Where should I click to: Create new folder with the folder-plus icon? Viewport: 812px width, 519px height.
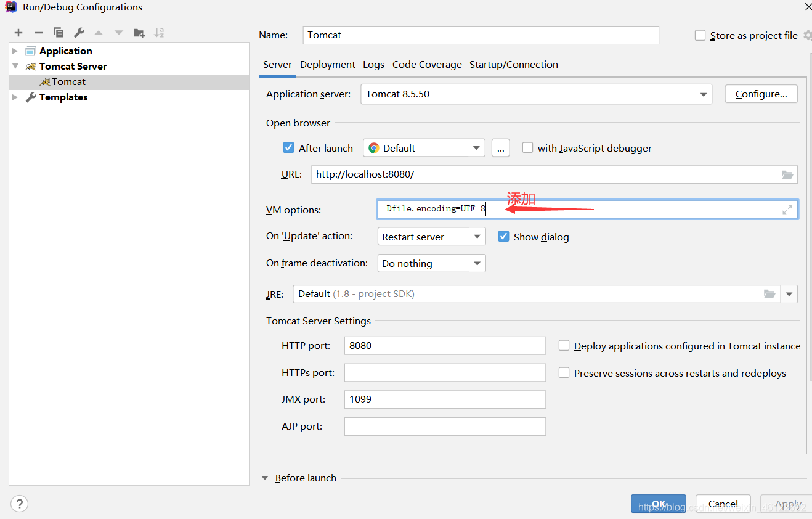pos(139,33)
